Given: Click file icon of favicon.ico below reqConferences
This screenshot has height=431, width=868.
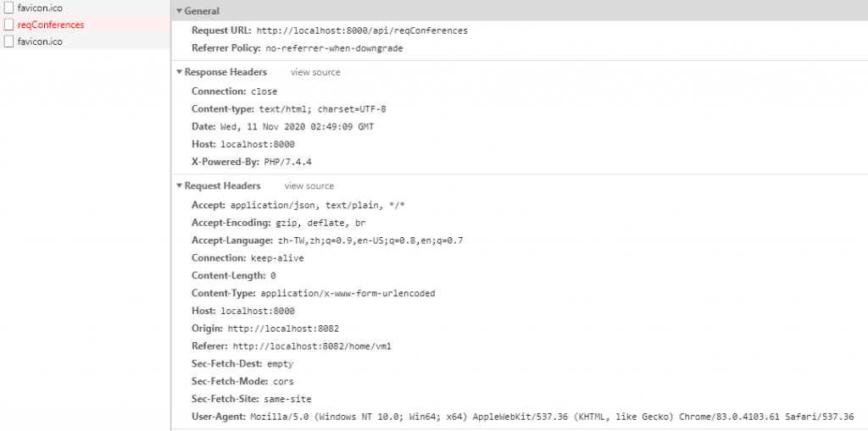Looking at the screenshot, I should 8,41.
